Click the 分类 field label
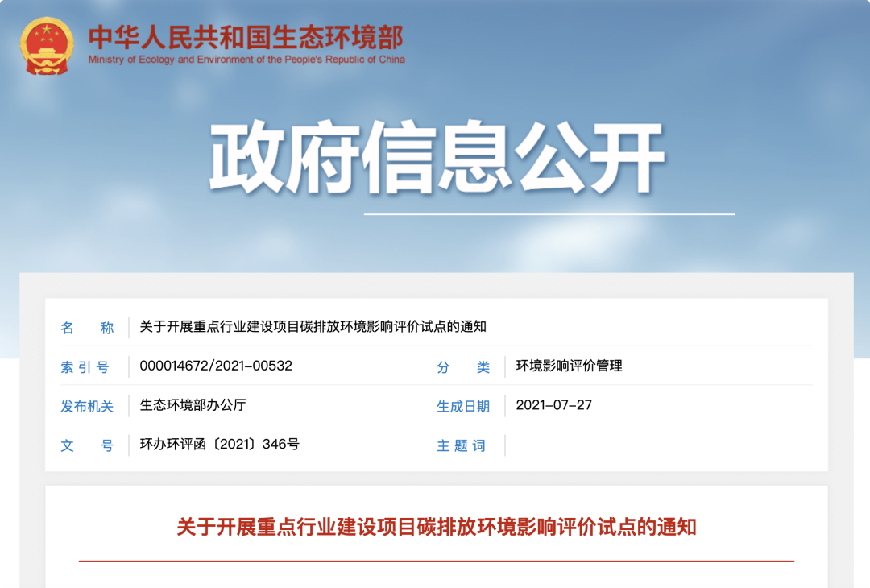 (x=463, y=366)
